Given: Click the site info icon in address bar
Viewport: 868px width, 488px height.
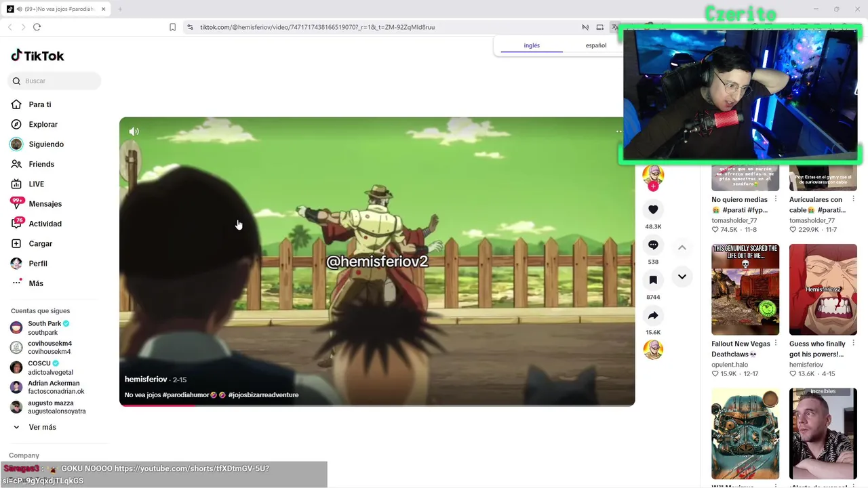Looking at the screenshot, I should [190, 27].
